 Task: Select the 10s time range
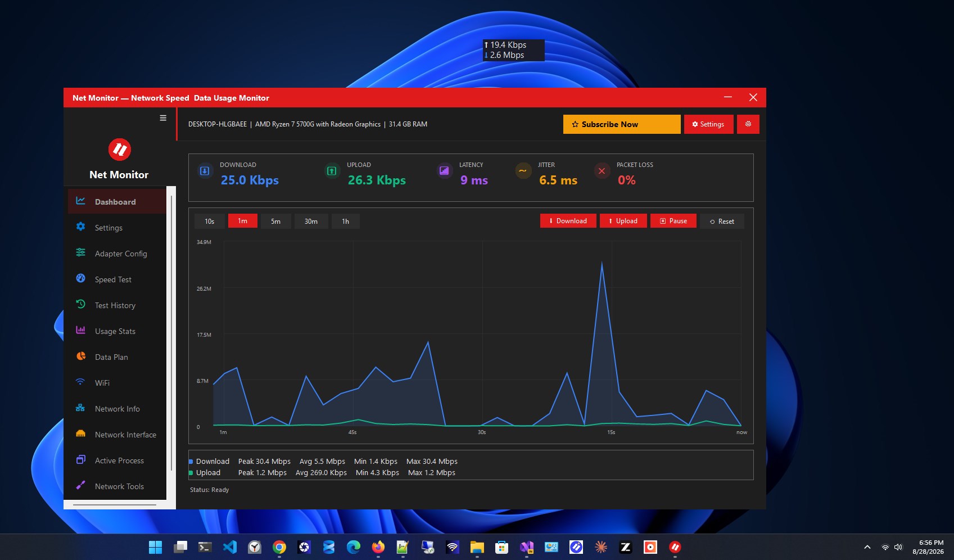click(x=210, y=221)
